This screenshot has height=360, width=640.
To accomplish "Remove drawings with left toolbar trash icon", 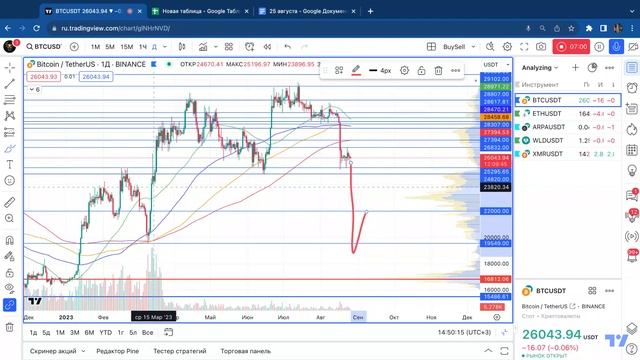I will (x=10, y=327).
